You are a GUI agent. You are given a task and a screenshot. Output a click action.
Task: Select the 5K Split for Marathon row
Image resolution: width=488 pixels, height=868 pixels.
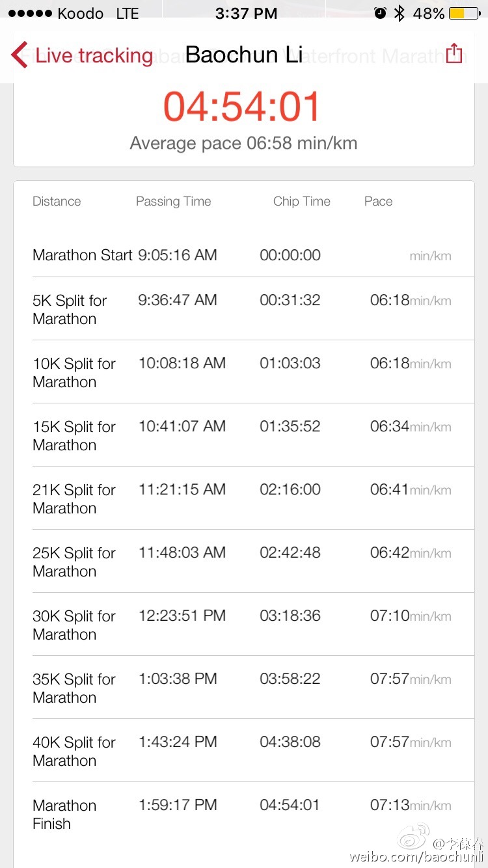pos(243,309)
